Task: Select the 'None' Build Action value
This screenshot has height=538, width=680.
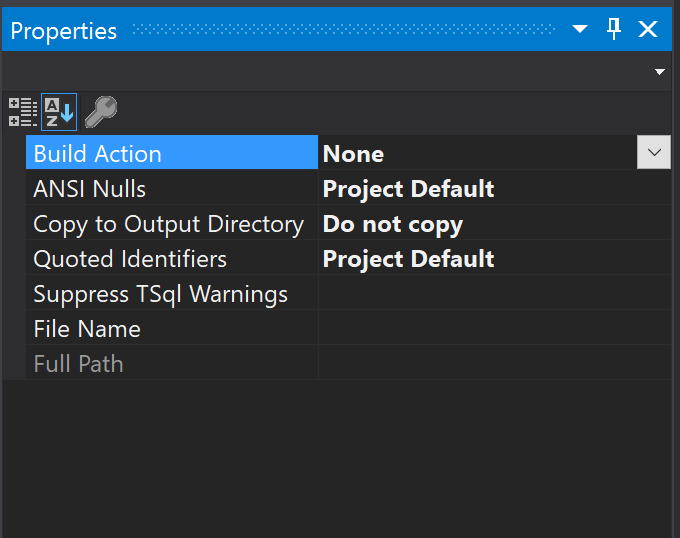Action: pyautogui.click(x=354, y=154)
